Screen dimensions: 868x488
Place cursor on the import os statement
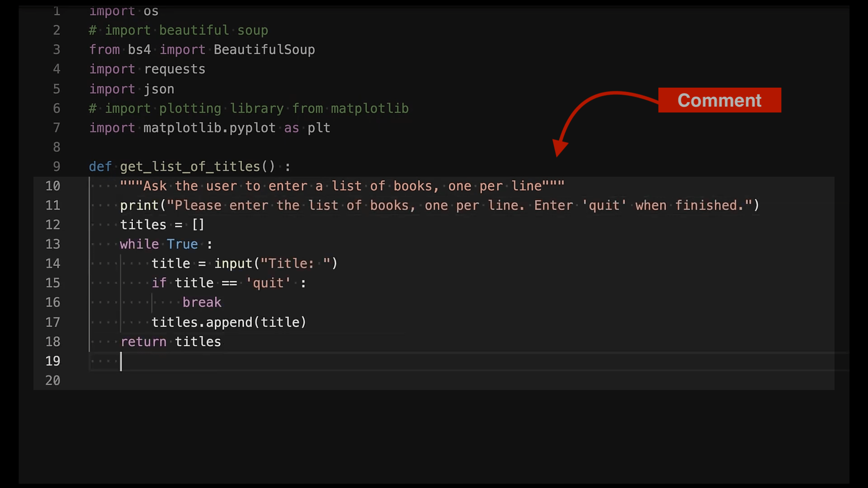pos(124,11)
